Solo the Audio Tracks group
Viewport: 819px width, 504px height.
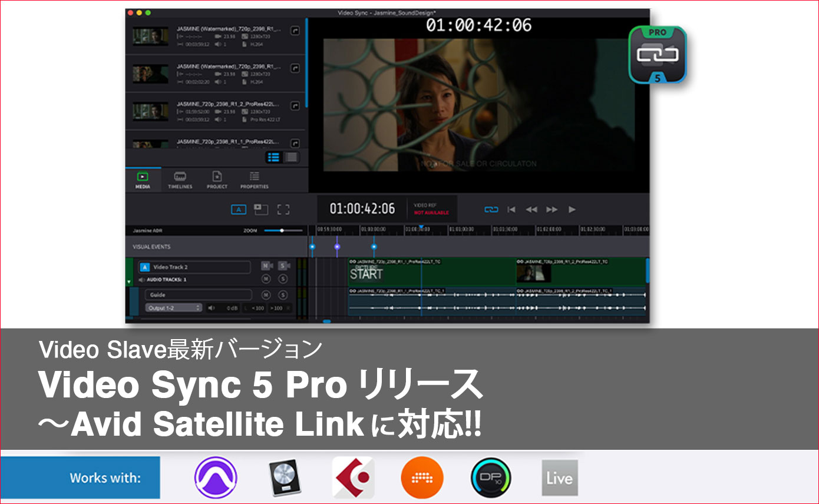coord(282,279)
